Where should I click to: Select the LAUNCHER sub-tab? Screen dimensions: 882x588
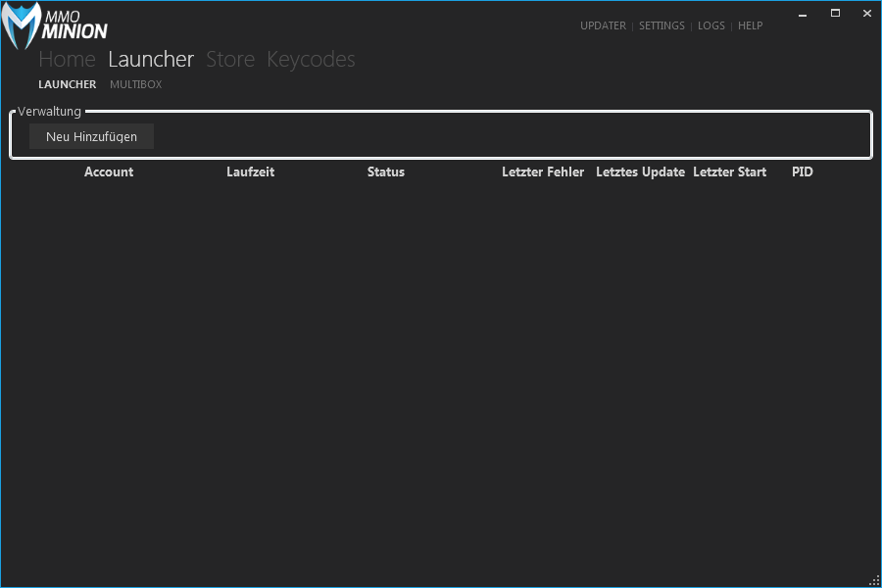[67, 84]
